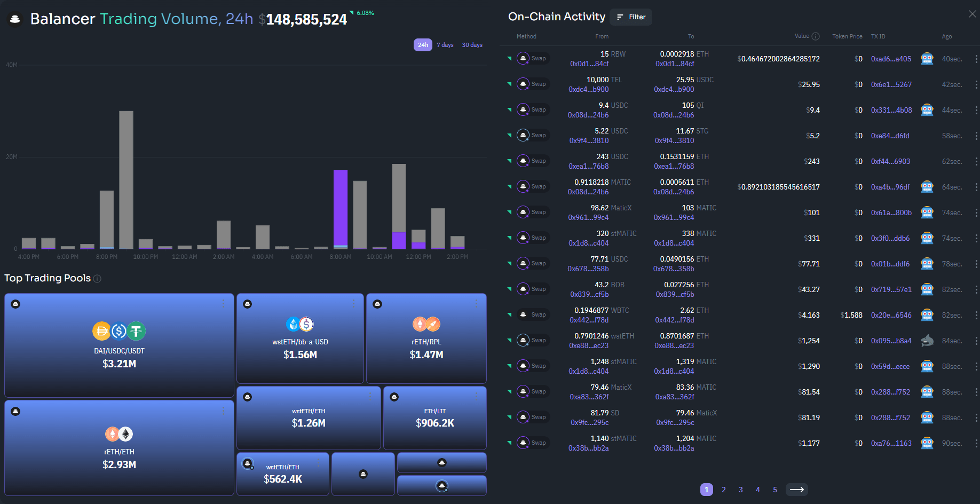
Task: Click the next-page arrow in pagination
Action: (x=797, y=490)
